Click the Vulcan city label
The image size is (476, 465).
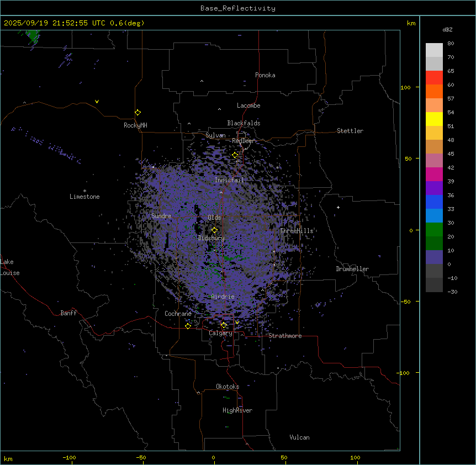pos(299,437)
